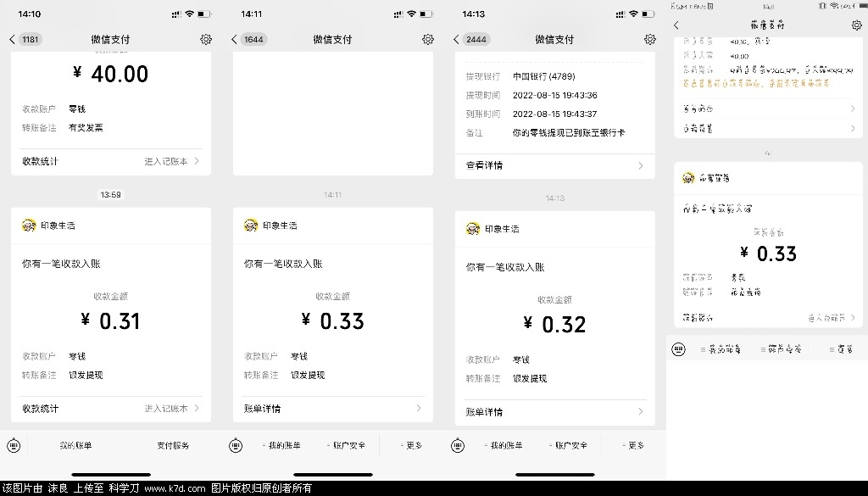Viewport: 868px width, 496px height.
Task: Open the 支付服务 menu
Action: click(x=173, y=445)
